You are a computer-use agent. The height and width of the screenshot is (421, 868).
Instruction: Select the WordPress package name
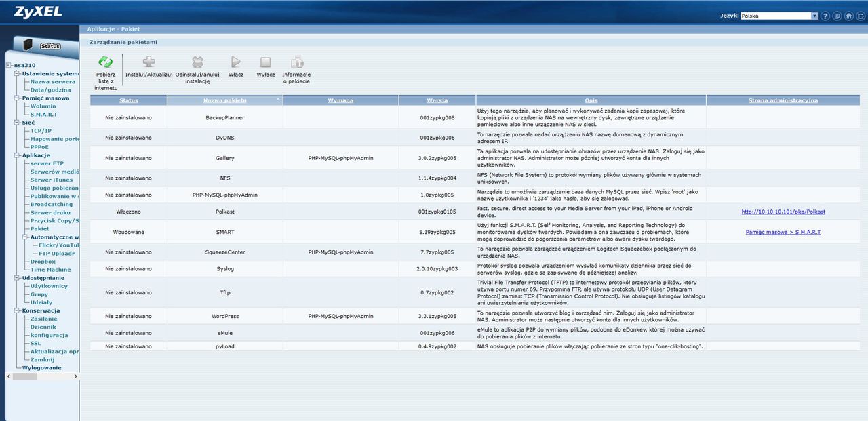[224, 316]
